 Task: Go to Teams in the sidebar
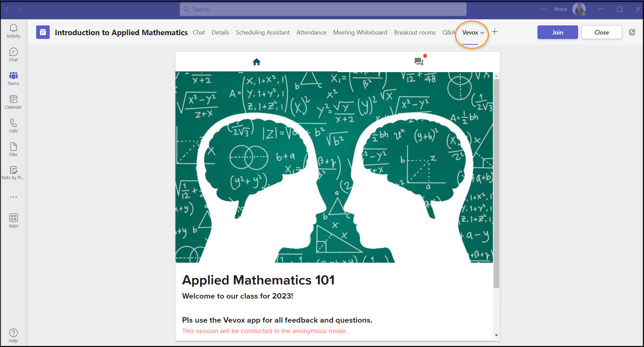(14, 78)
